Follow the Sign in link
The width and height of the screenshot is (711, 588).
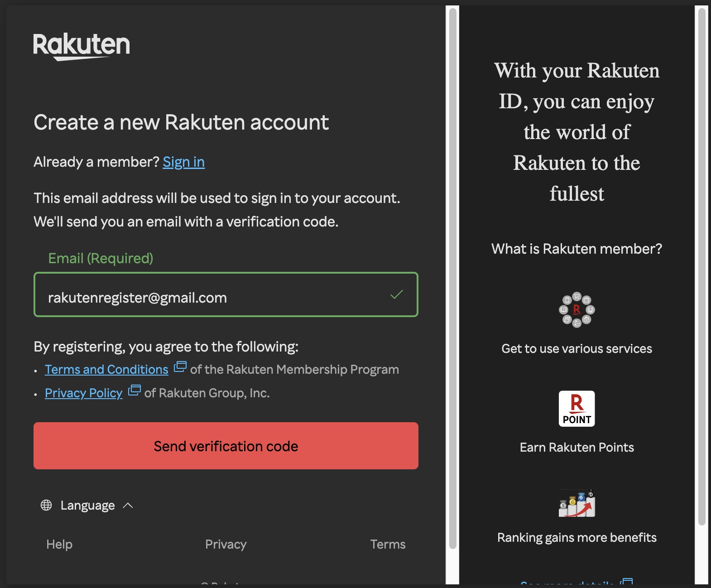183,162
